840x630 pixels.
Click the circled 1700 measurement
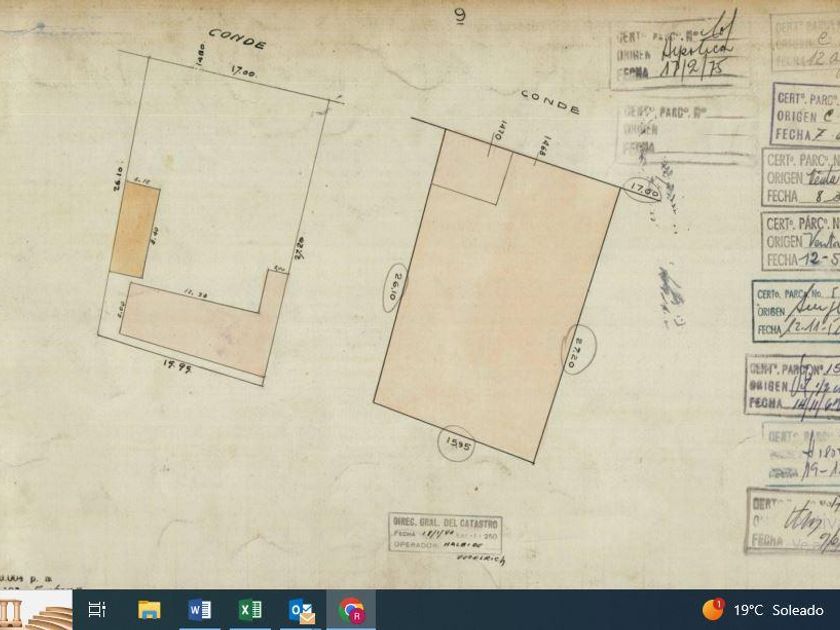click(x=643, y=187)
